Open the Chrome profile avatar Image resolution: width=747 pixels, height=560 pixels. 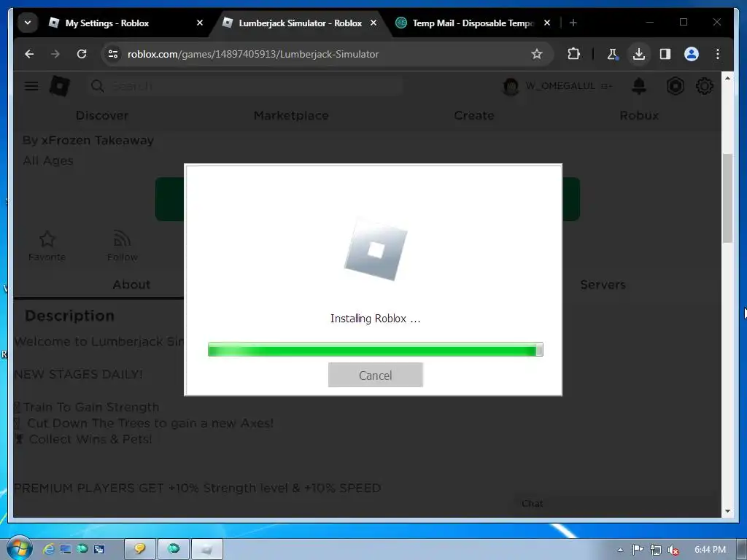tap(692, 54)
